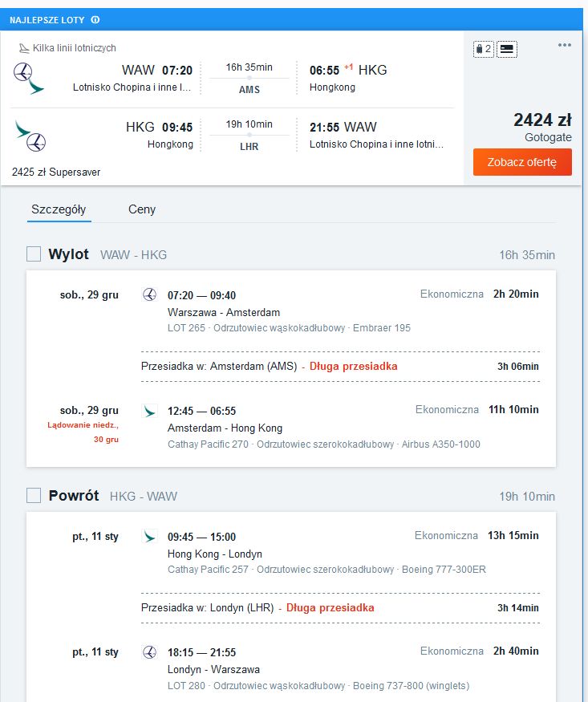Switch to the Szczegóły tab

click(59, 209)
